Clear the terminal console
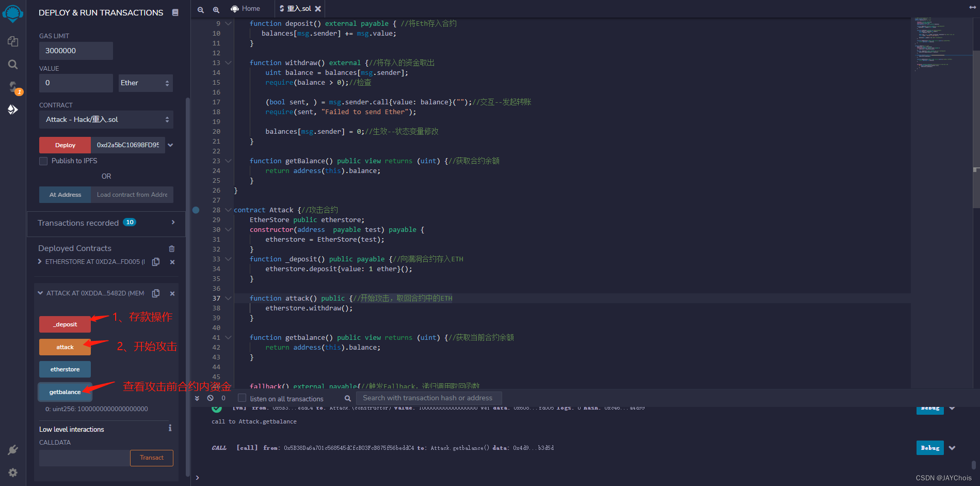The height and width of the screenshot is (486, 980). (x=211, y=398)
